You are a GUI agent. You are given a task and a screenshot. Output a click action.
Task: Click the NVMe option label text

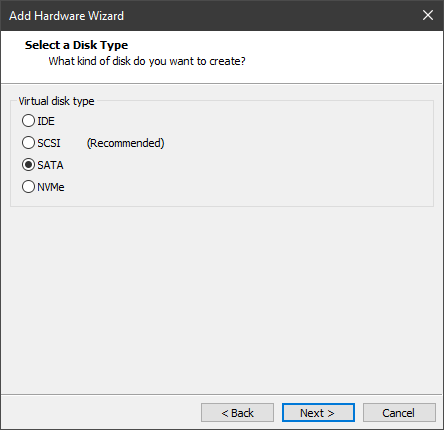coord(51,187)
